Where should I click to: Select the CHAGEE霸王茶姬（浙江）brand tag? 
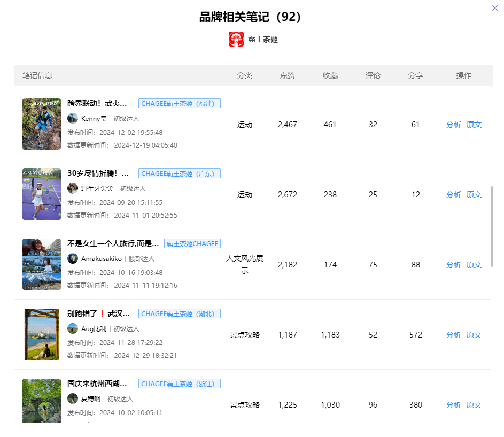point(180,384)
